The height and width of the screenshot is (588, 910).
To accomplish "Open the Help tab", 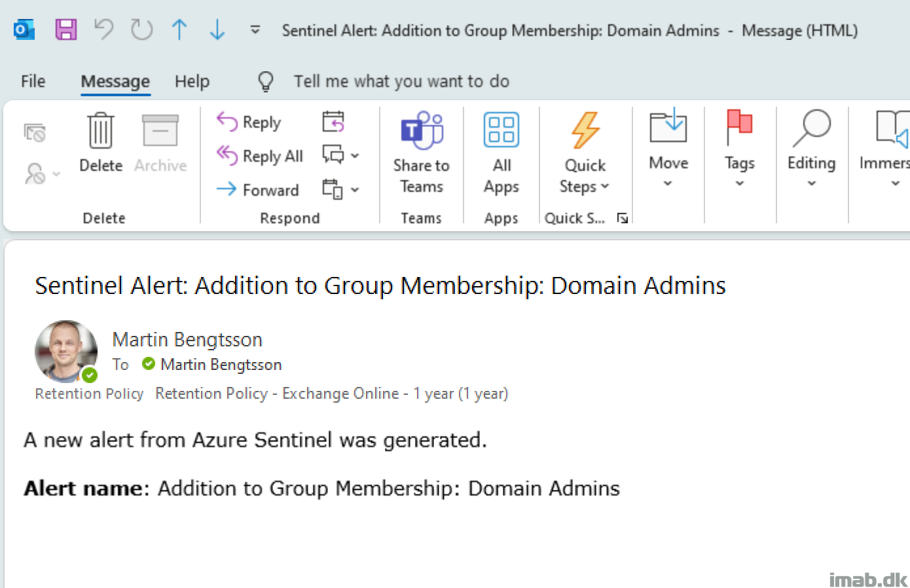I will point(192,81).
